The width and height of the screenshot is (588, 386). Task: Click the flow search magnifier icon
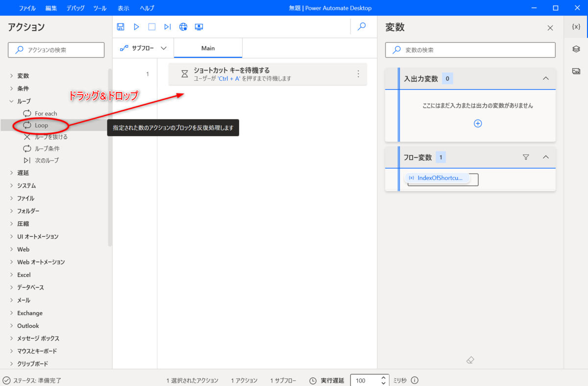click(x=362, y=27)
